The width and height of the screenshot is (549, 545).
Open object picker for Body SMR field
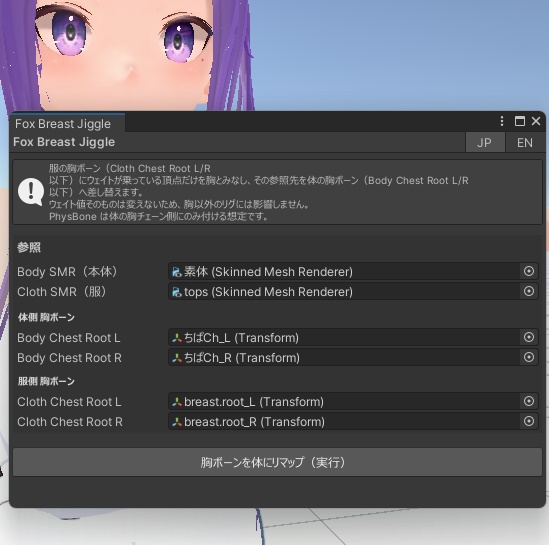[529, 271]
